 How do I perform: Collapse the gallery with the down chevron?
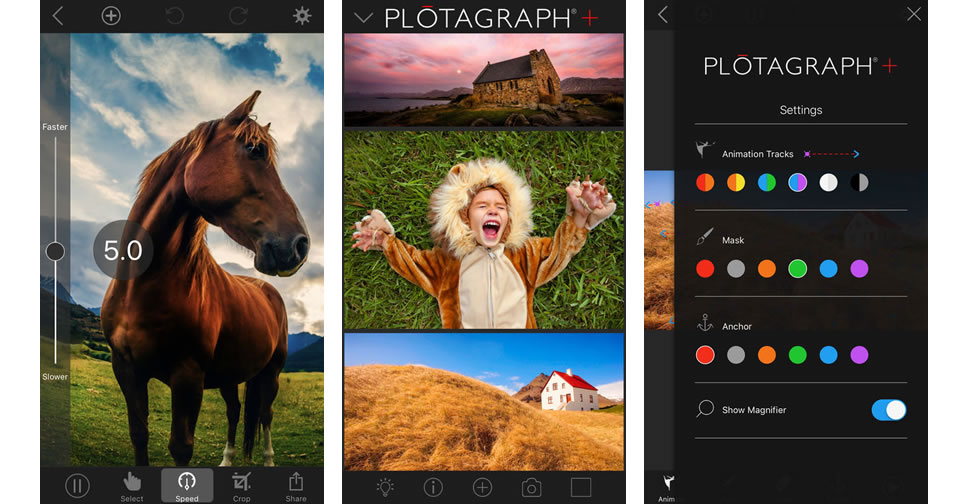(x=364, y=18)
